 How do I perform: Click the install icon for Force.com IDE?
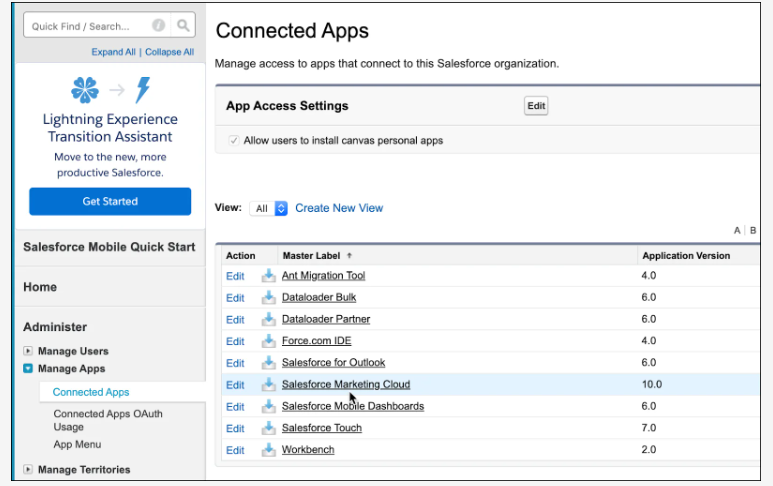click(268, 341)
